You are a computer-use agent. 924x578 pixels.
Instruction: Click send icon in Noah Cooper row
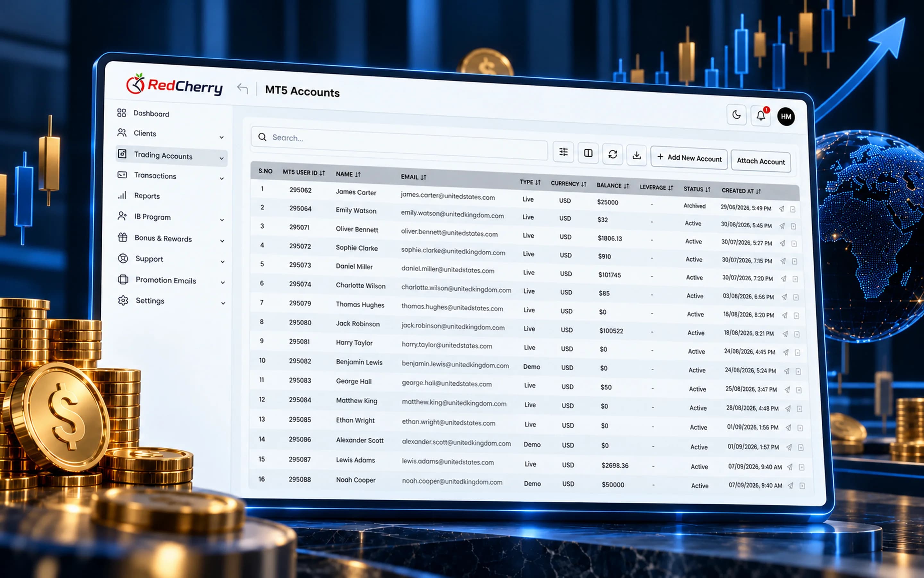tap(790, 486)
